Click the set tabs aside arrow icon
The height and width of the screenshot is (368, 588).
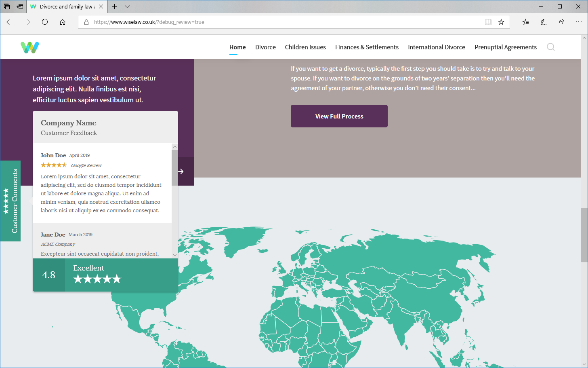20,6
